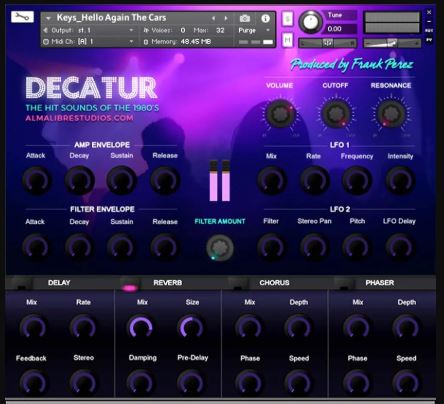Open instrument edit mode with wrench icon

pos(22,17)
